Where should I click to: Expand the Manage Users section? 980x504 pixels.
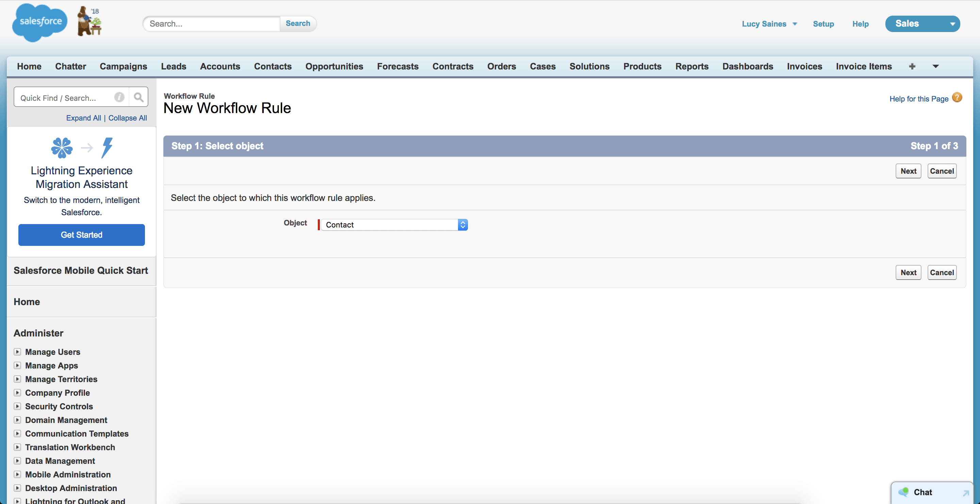tap(17, 352)
